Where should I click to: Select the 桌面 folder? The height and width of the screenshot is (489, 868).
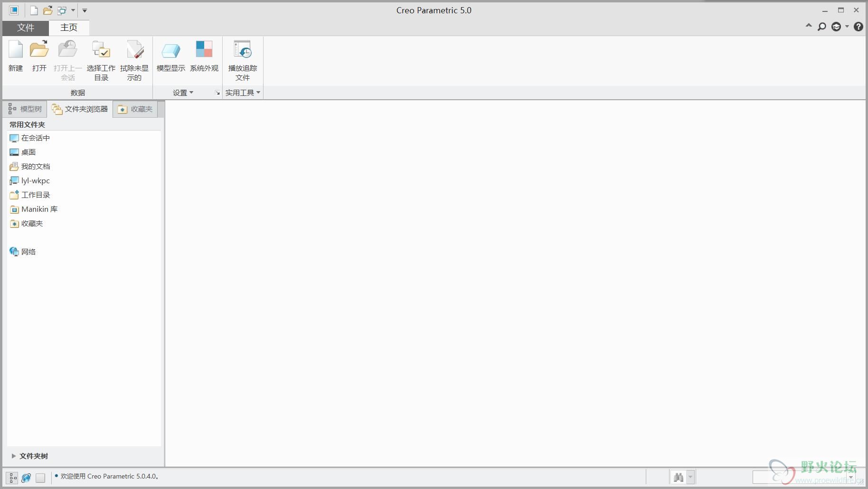[x=23, y=152]
